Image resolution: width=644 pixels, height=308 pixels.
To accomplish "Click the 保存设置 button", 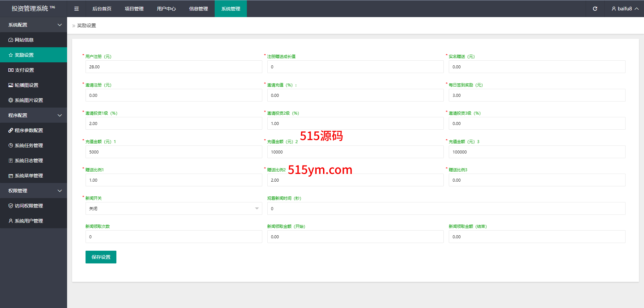I will coord(101,257).
